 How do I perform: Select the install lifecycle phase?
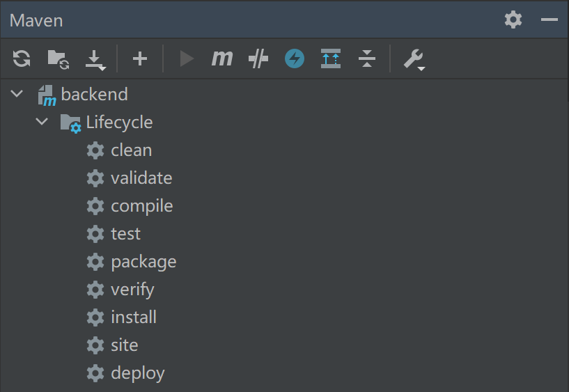(134, 317)
